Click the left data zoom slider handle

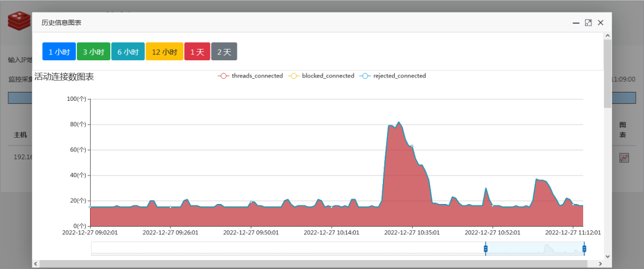(485, 249)
